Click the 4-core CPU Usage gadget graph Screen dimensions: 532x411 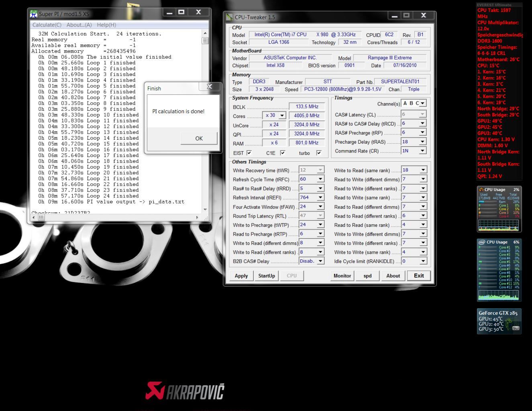498,225
